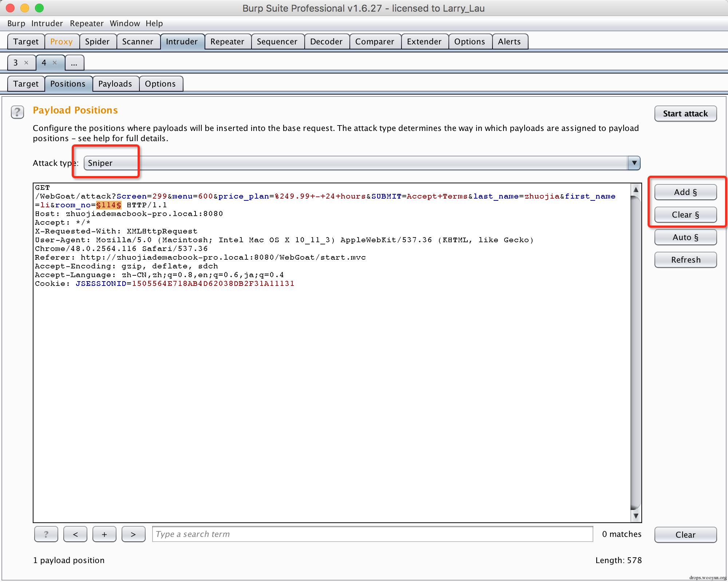The image size is (728, 582).
Task: Switch to the Options tab
Action: coord(161,84)
